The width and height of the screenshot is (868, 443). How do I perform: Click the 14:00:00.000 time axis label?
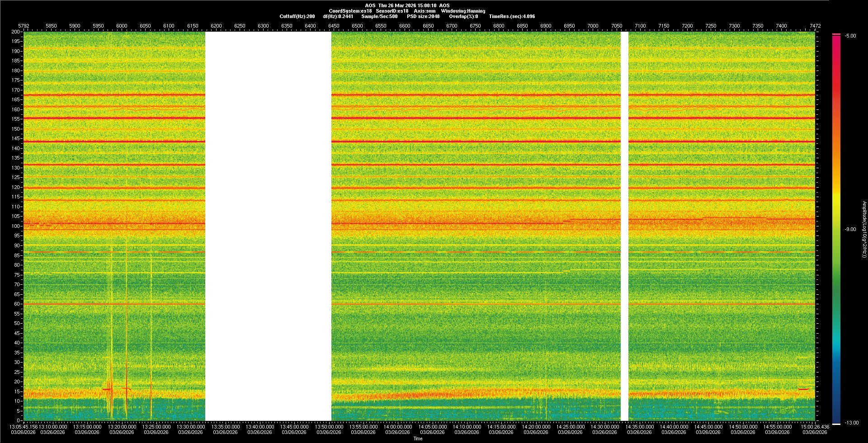[x=397, y=426]
